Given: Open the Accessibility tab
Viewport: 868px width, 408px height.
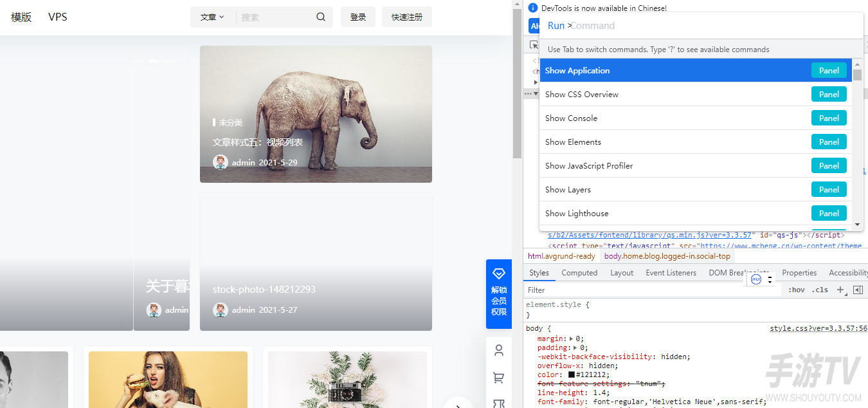Looking at the screenshot, I should coord(848,273).
